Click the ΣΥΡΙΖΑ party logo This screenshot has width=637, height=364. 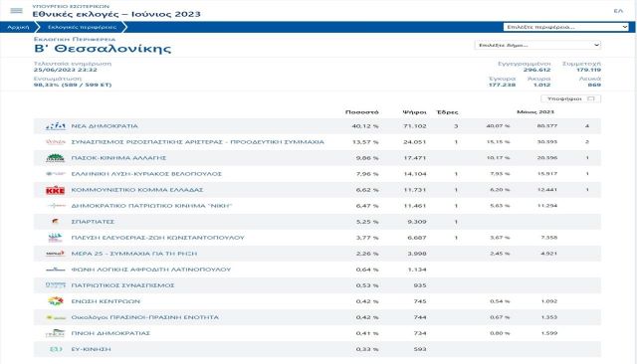pyautogui.click(x=56, y=142)
